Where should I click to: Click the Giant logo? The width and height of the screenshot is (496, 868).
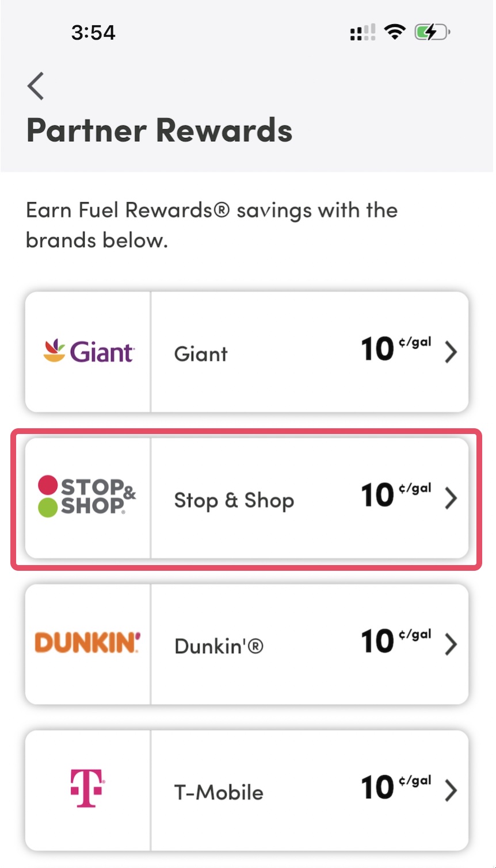(x=88, y=351)
